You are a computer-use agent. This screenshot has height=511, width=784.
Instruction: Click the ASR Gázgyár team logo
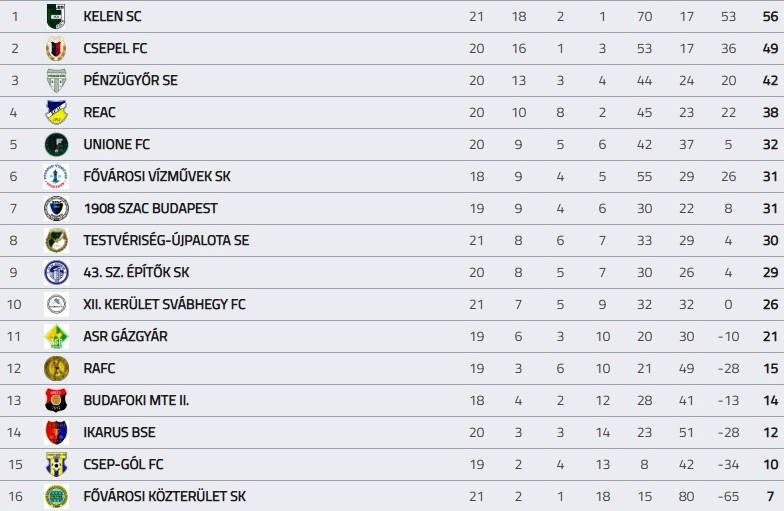click(56, 336)
